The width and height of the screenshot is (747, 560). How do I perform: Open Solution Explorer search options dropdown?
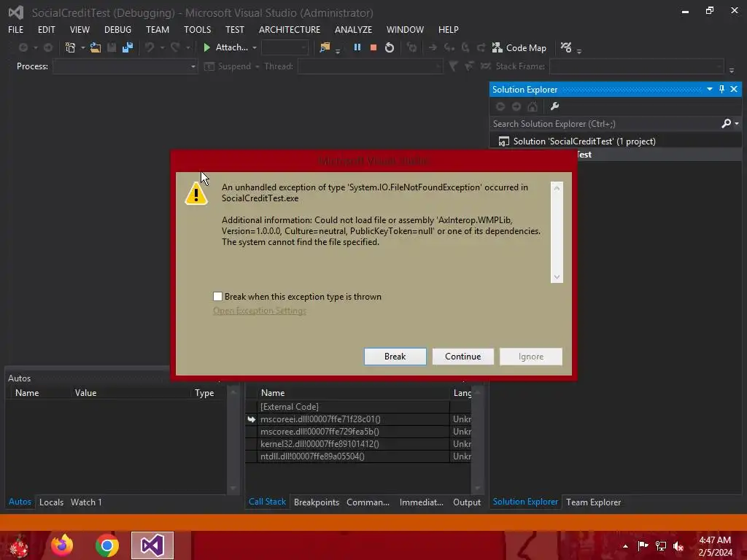[737, 124]
